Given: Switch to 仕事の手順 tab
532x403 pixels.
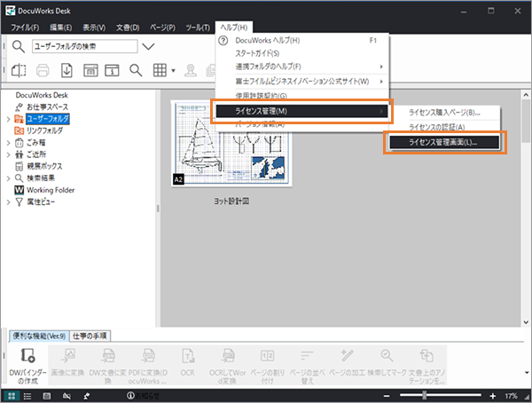Looking at the screenshot, I should coord(90,336).
